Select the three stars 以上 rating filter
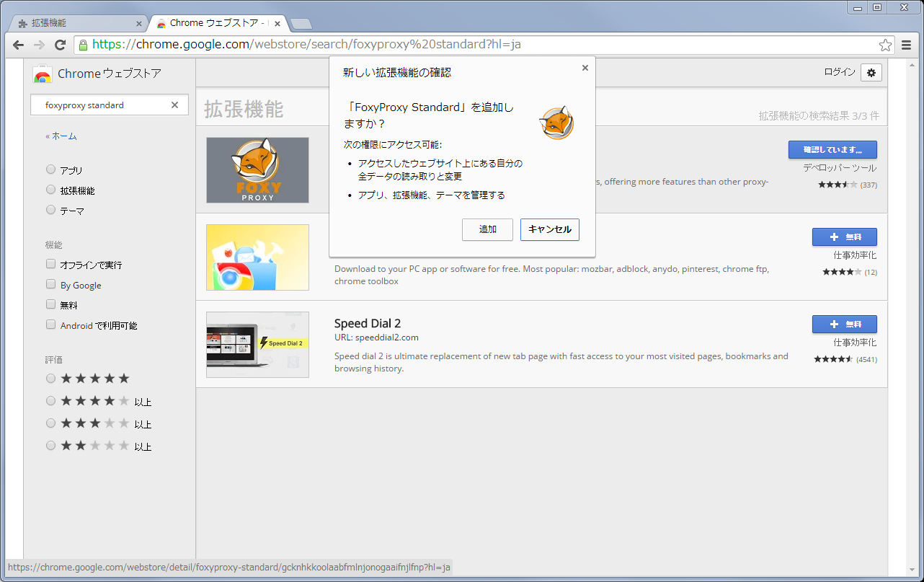The image size is (924, 582). (50, 423)
